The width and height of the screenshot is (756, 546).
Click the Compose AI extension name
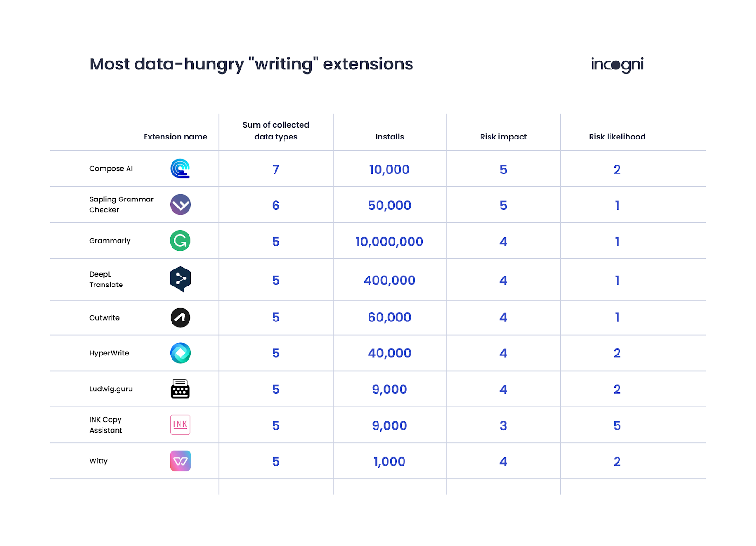click(x=111, y=169)
